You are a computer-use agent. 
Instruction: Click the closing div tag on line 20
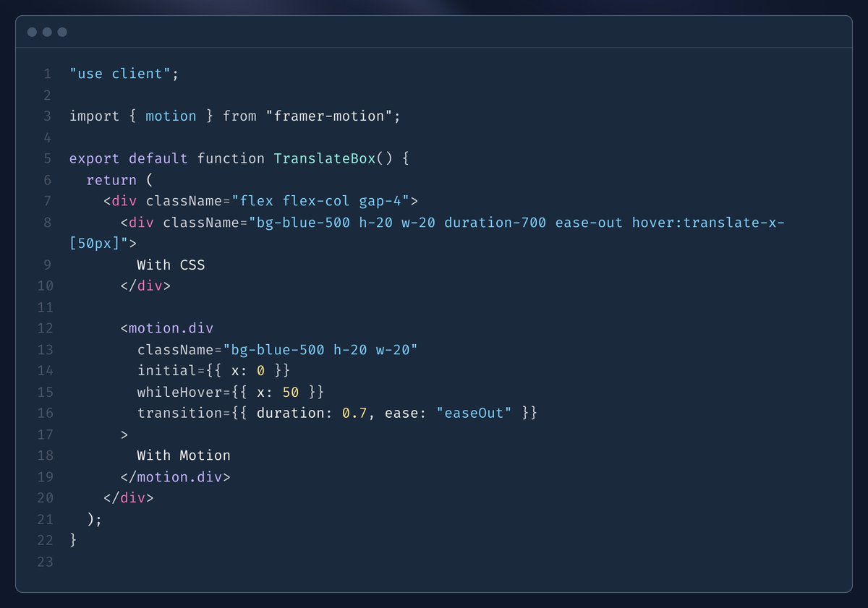point(128,498)
